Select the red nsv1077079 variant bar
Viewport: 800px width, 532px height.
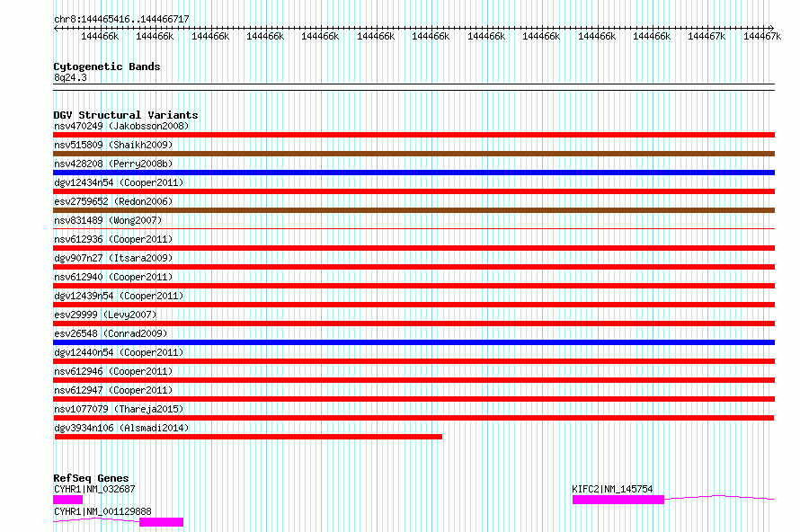[413, 418]
